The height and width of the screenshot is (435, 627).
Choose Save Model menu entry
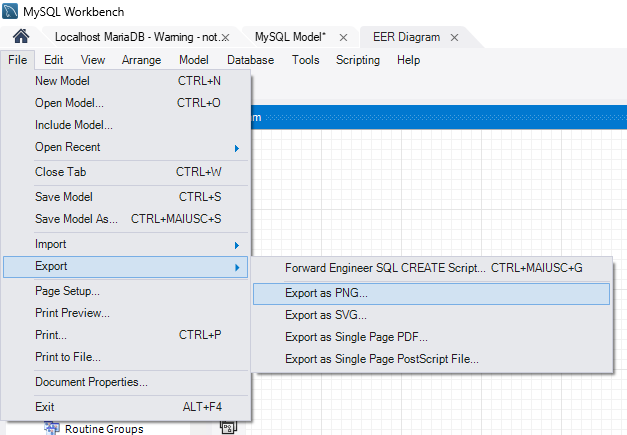(x=126, y=197)
